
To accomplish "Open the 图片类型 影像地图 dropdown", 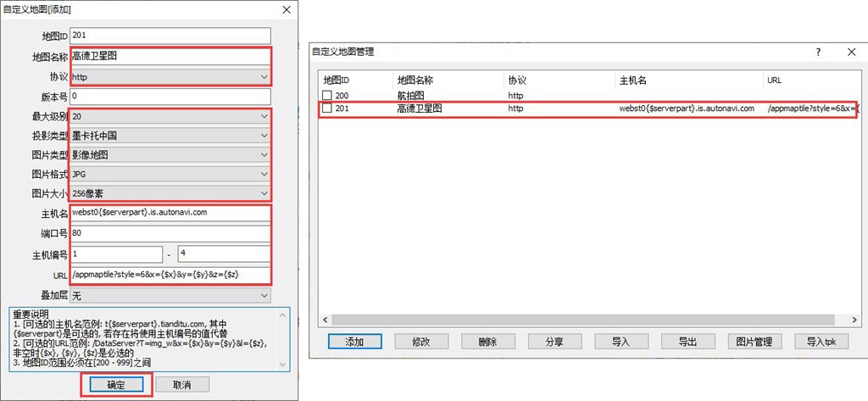I will point(170,155).
